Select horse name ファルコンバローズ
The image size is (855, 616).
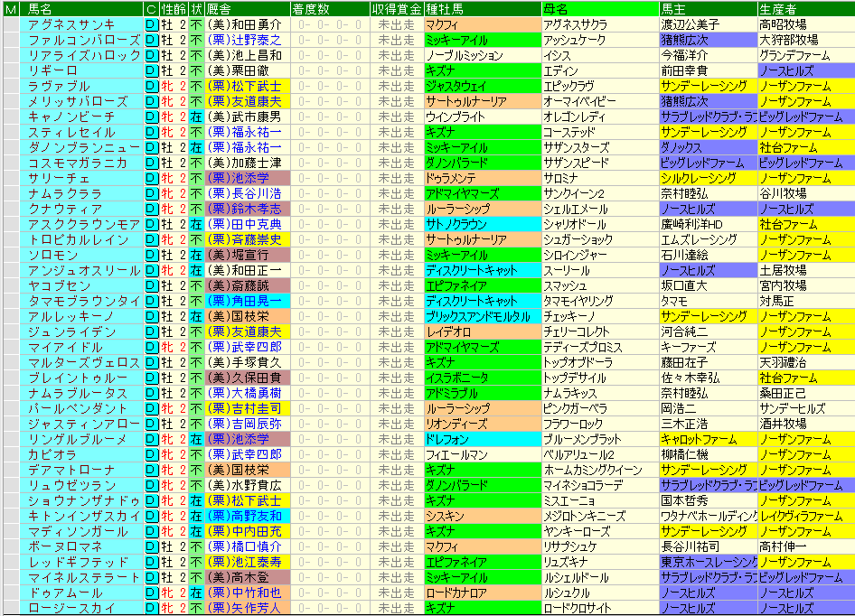[84, 41]
